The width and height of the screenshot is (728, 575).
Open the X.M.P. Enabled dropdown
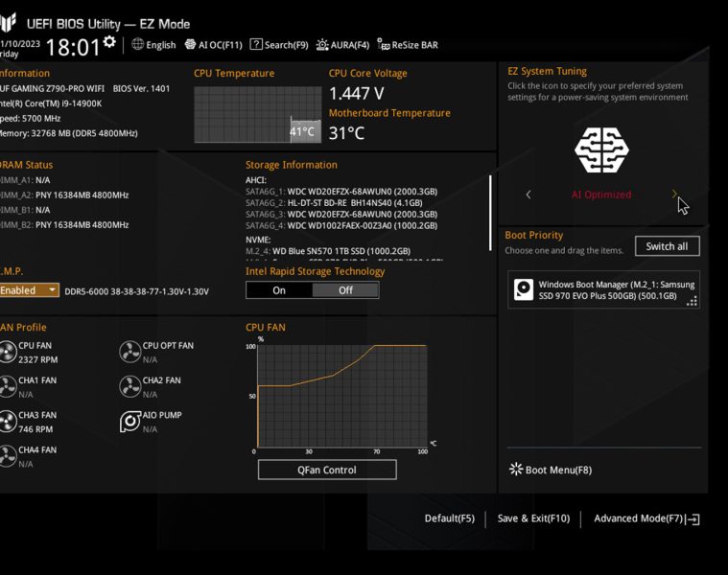pyautogui.click(x=29, y=290)
